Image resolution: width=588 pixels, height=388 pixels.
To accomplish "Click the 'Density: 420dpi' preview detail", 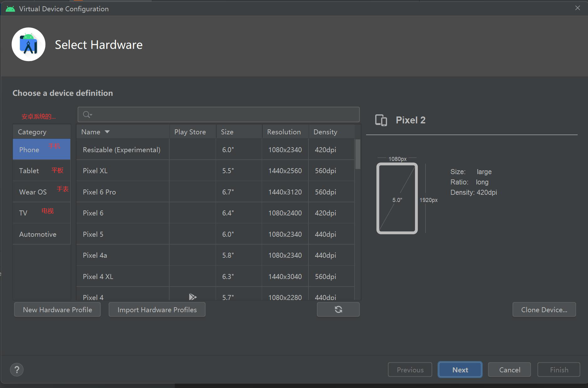I will point(474,192).
